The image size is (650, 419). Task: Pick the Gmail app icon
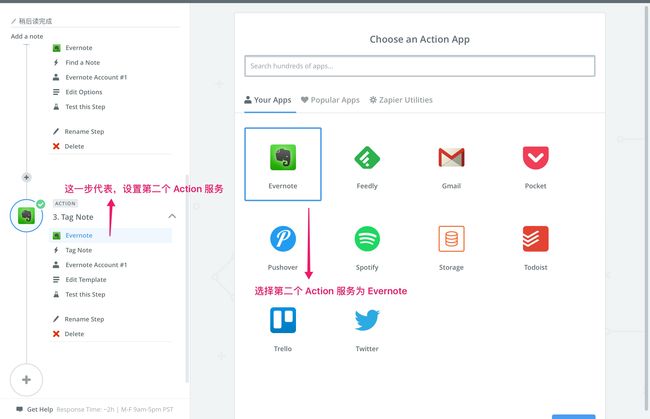(x=451, y=157)
